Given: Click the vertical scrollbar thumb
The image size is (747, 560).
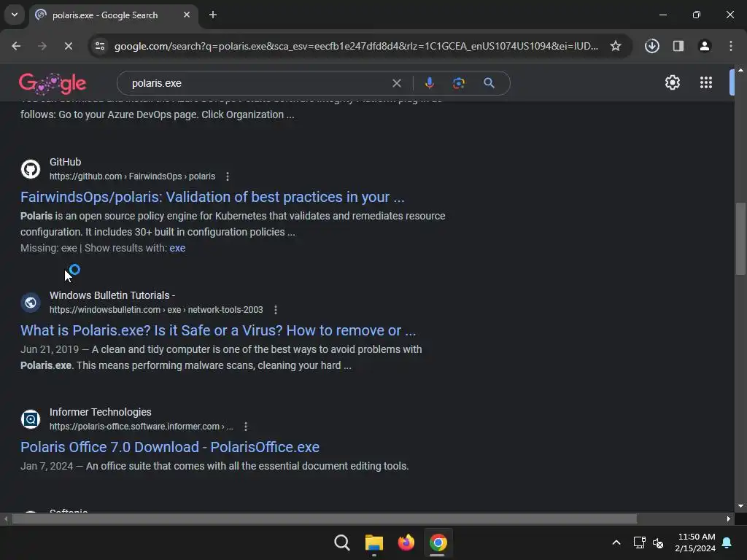Looking at the screenshot, I should point(740,238).
